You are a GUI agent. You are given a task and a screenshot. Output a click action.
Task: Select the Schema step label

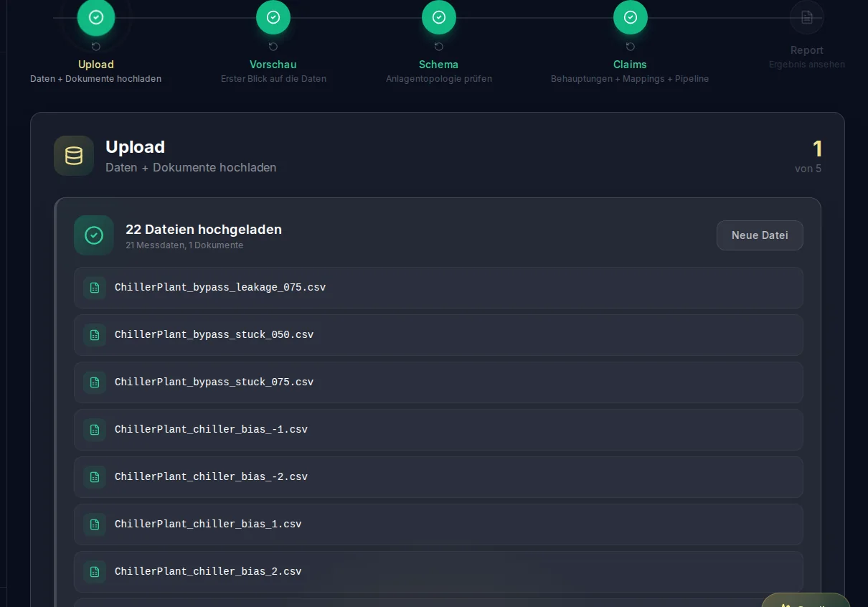[x=438, y=65]
